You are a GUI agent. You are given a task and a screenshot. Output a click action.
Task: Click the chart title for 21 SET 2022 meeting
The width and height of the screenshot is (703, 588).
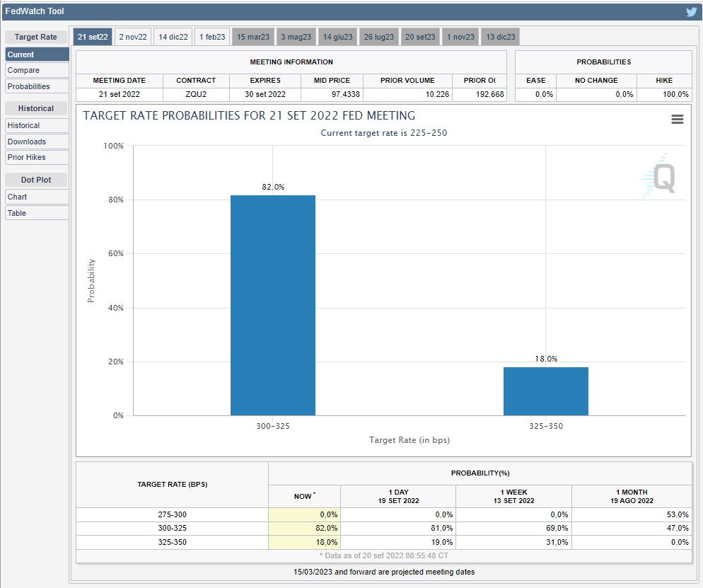coord(249,116)
